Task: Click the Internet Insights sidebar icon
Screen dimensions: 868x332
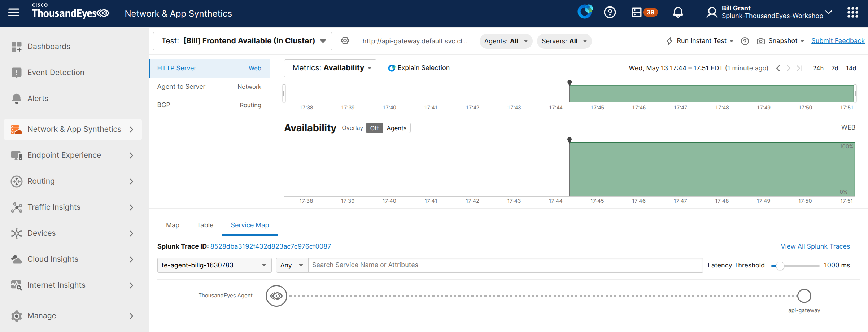Action: pos(16,285)
